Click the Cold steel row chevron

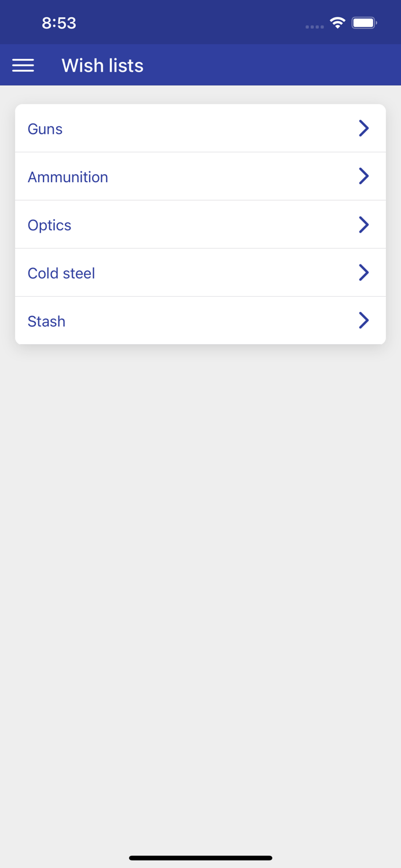(363, 273)
